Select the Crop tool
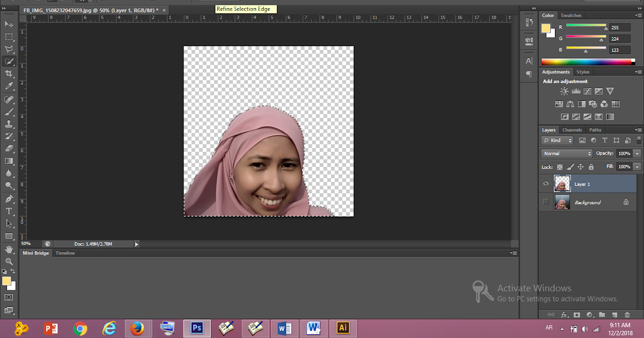Image resolution: width=644 pixels, height=338 pixels. [x=9, y=73]
